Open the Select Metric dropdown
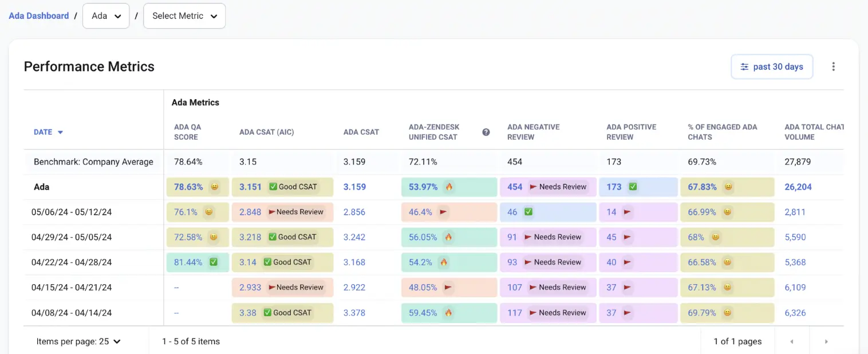868x354 pixels. 184,16
